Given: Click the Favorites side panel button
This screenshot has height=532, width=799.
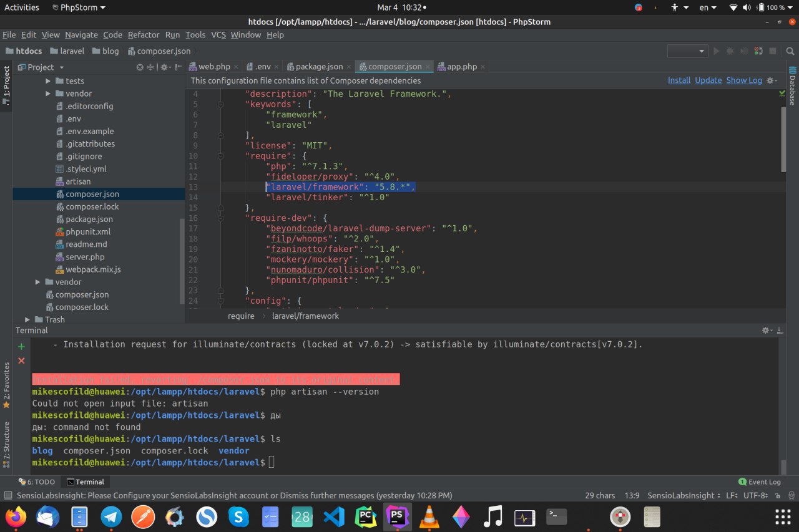Looking at the screenshot, I should [x=6, y=385].
